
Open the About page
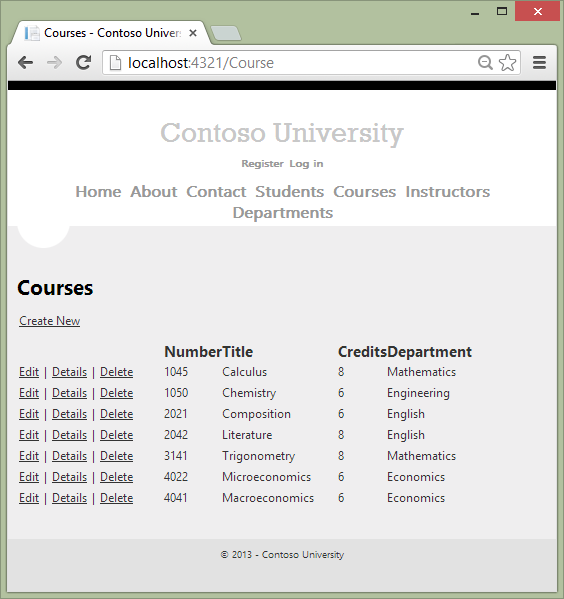click(x=154, y=192)
